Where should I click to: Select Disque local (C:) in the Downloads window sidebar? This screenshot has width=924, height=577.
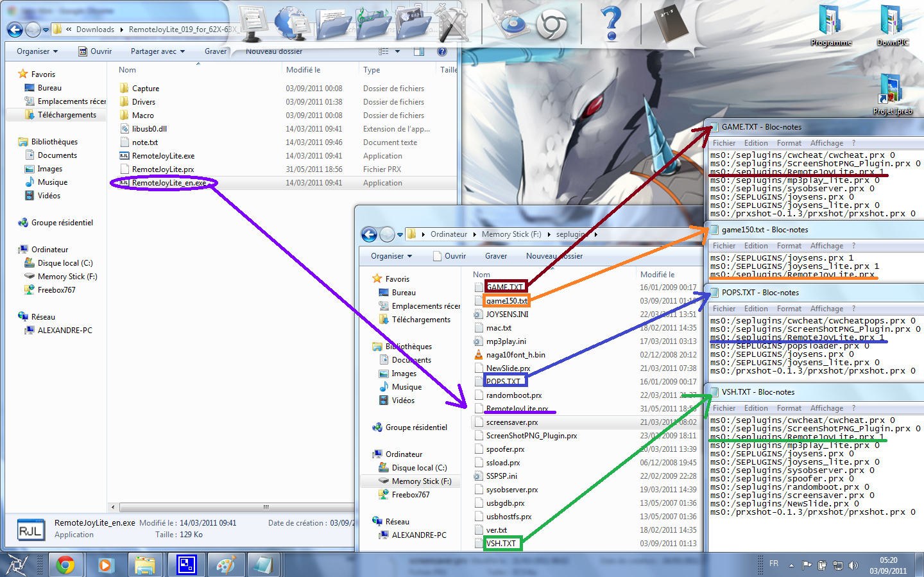[x=65, y=263]
